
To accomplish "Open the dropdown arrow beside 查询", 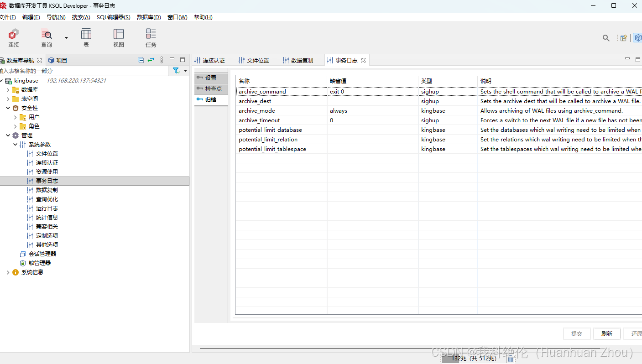I will point(66,38).
